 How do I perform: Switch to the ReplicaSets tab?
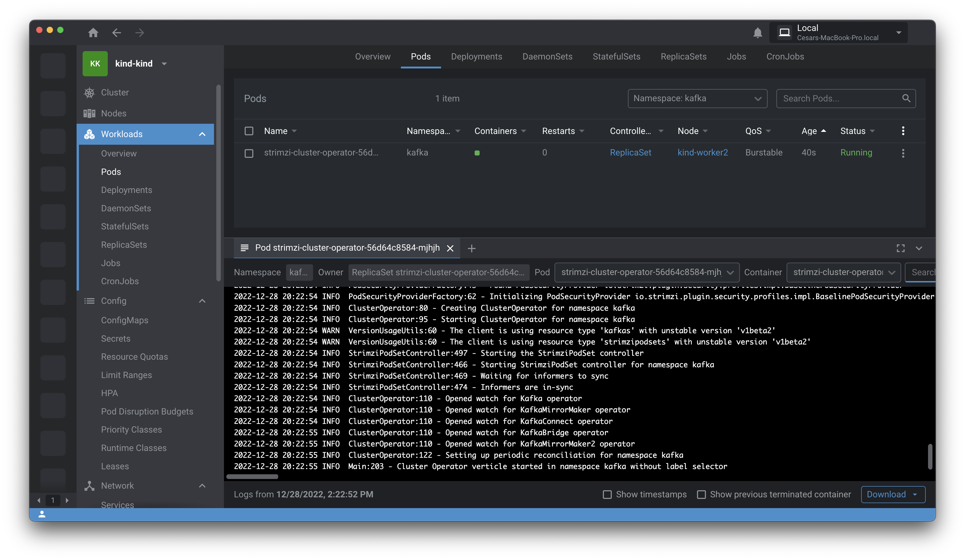click(684, 56)
